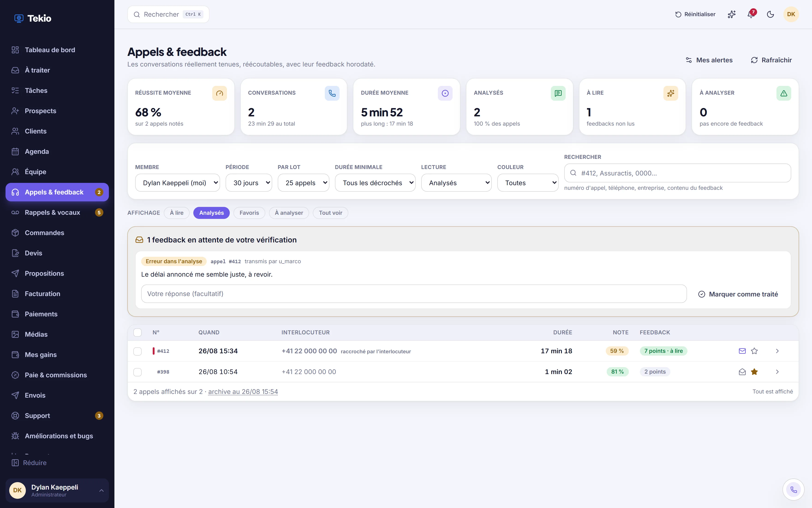
Task: Open details chevron for call #412
Action: (777, 351)
